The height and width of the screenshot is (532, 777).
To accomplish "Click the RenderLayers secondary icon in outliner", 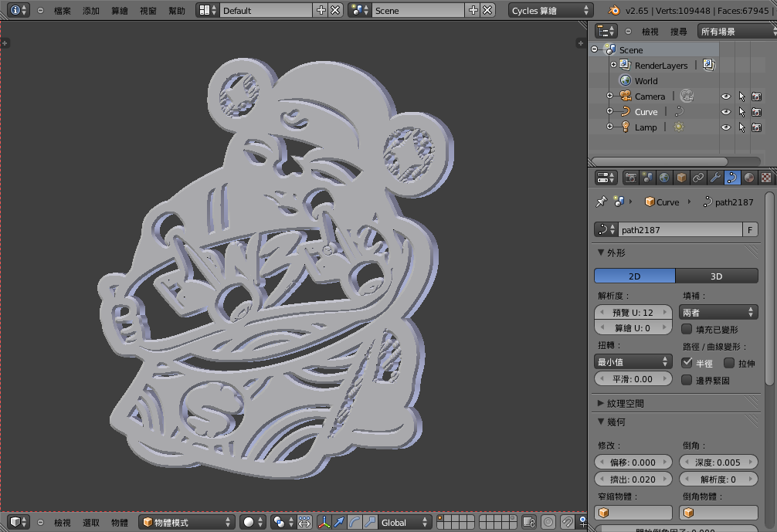I will [x=708, y=65].
